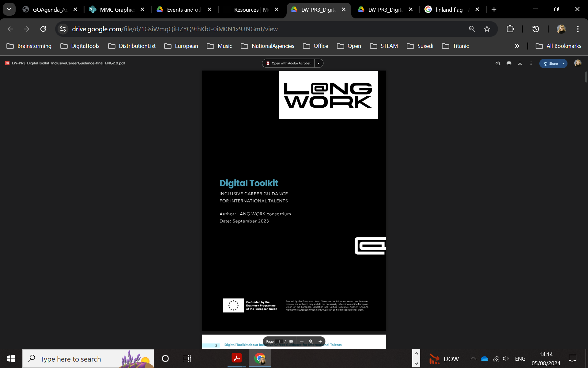The image size is (588, 368).
Task: Click the address bar URL
Action: click(x=175, y=29)
